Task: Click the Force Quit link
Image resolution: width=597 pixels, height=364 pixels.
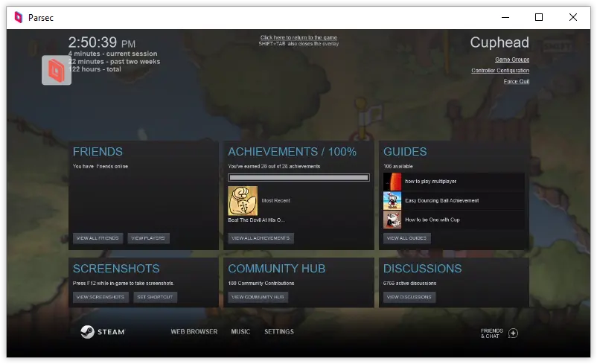Action: (516, 82)
